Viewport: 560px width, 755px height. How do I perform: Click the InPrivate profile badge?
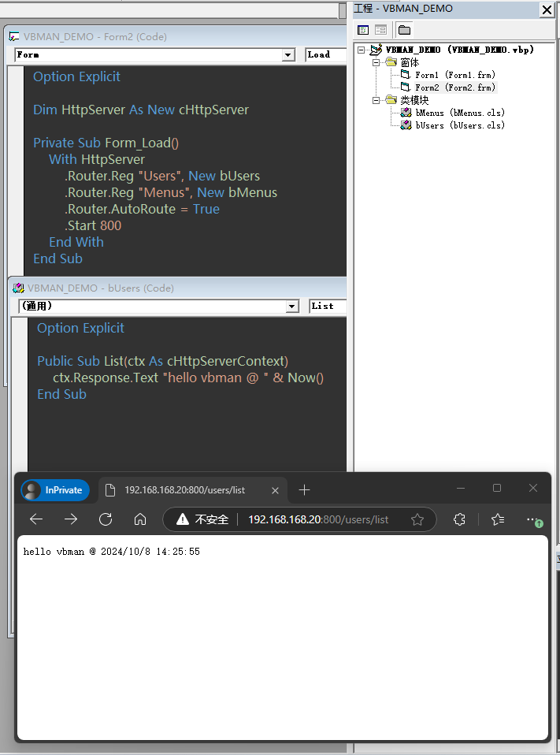[55, 490]
